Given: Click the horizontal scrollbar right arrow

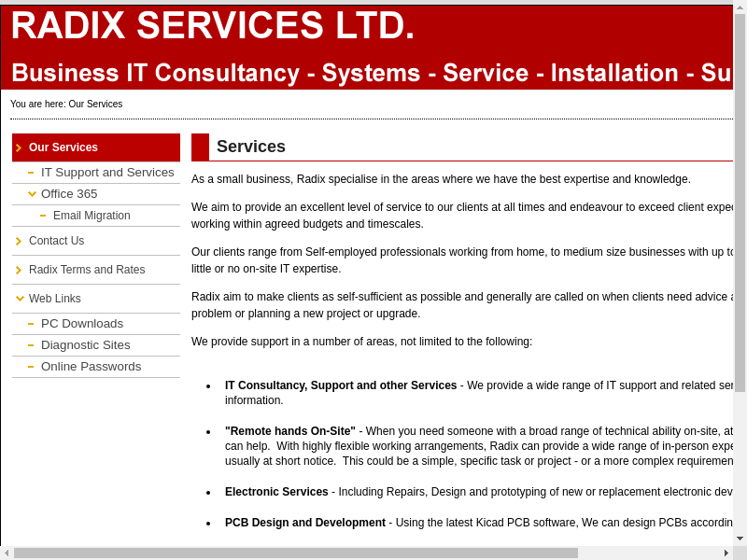Looking at the screenshot, I should pyautogui.click(x=726, y=553).
